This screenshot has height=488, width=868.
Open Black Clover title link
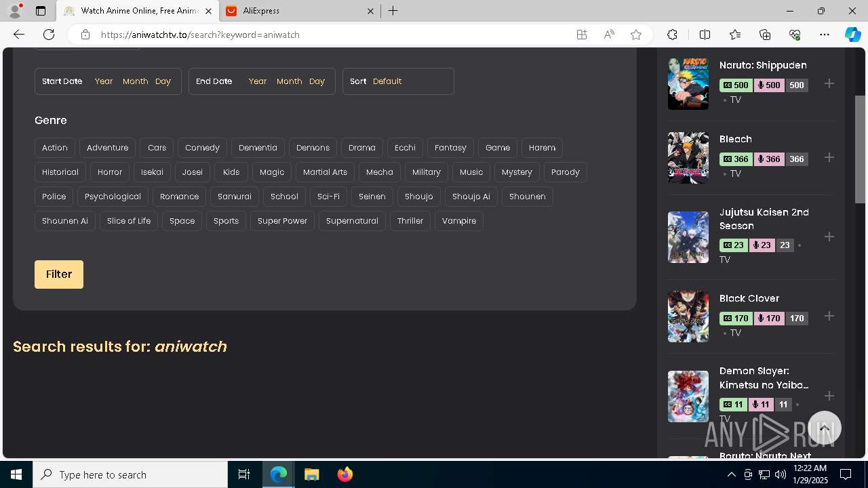coord(749,298)
